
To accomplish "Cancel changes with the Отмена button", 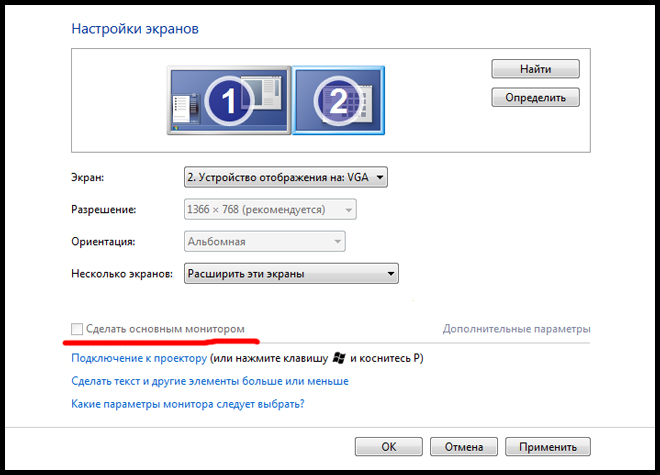I will (463, 446).
